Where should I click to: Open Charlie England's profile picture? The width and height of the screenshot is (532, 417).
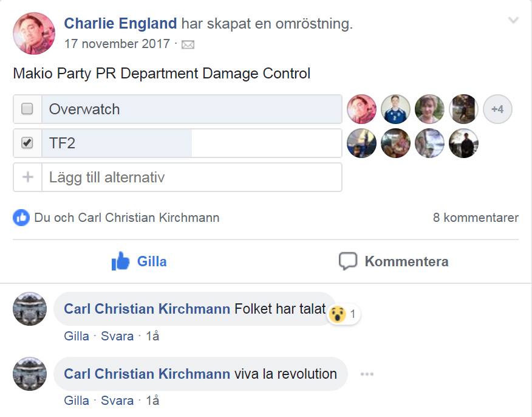tap(34, 33)
